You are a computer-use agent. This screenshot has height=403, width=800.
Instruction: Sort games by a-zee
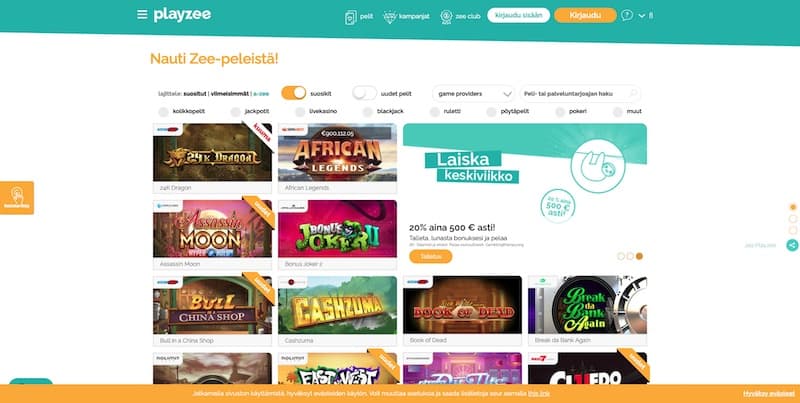coord(261,94)
